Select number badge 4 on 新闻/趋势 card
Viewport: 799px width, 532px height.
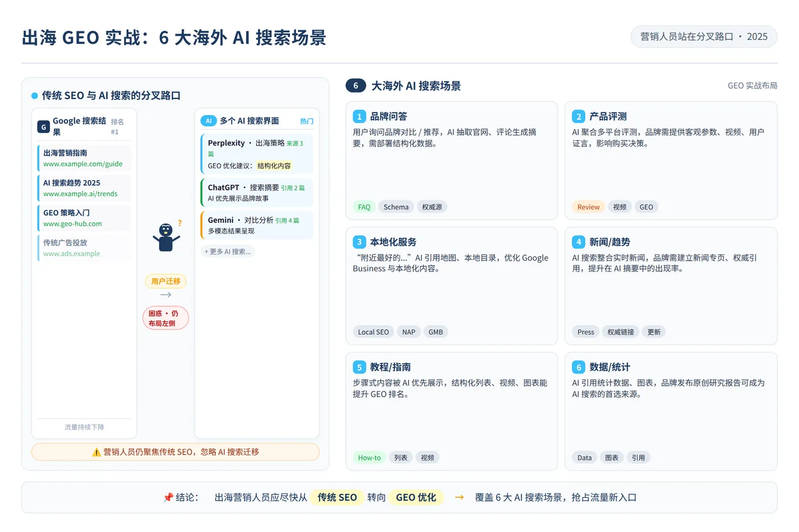579,242
